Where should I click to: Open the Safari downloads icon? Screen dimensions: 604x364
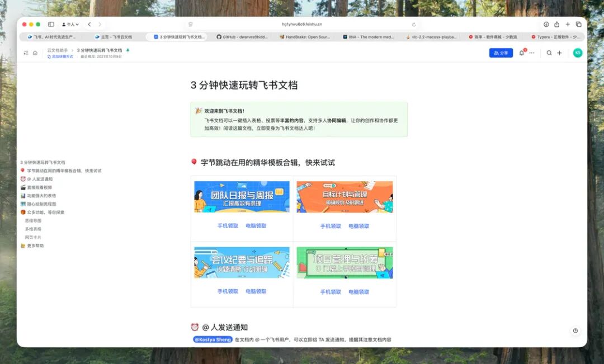coord(546,24)
